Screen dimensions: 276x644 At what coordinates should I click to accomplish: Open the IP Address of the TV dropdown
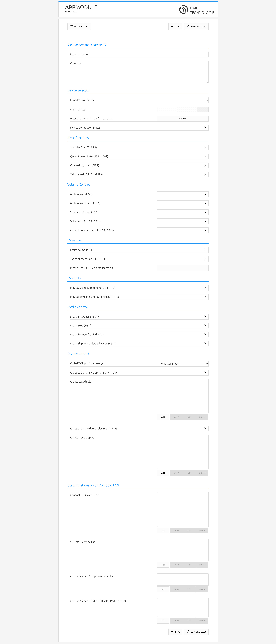pos(183,100)
